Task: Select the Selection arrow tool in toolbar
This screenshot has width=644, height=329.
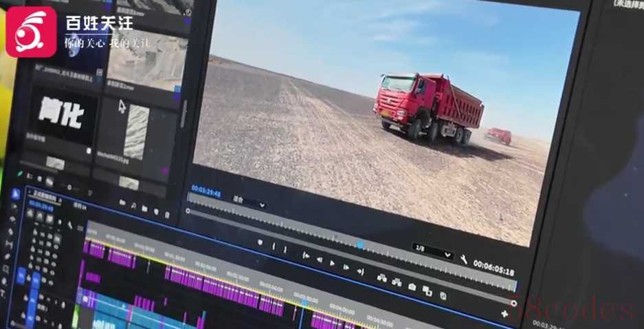Action: point(16,192)
